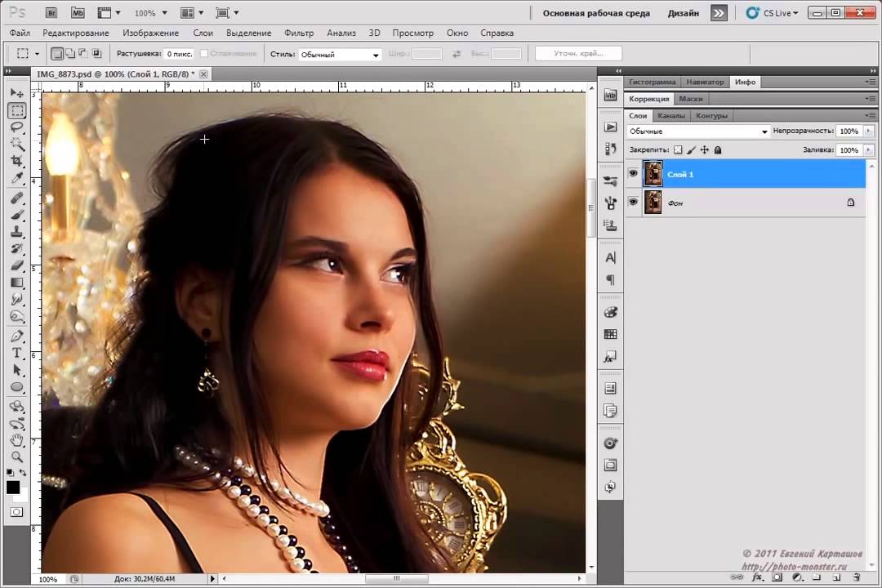Open the Paragraph panel icon in dock
Image resolution: width=882 pixels, height=588 pixels.
point(610,279)
